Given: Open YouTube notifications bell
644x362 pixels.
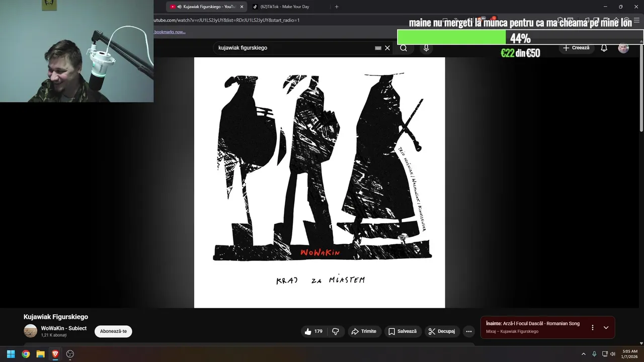Looking at the screenshot, I should pos(604,48).
